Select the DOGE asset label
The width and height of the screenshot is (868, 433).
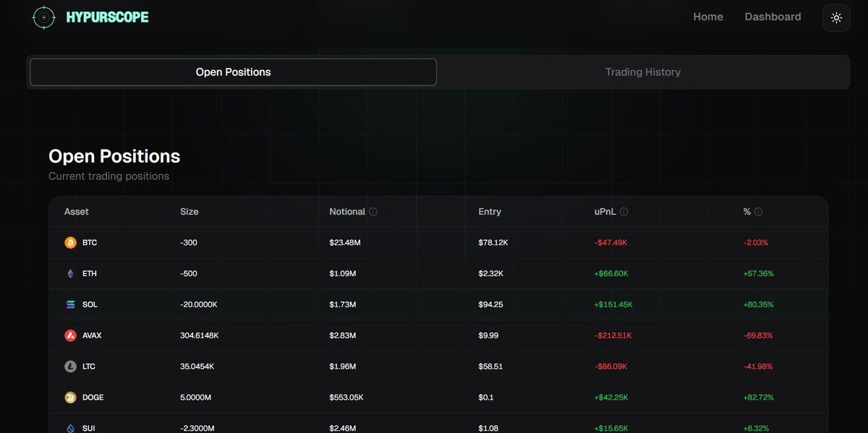tap(93, 398)
